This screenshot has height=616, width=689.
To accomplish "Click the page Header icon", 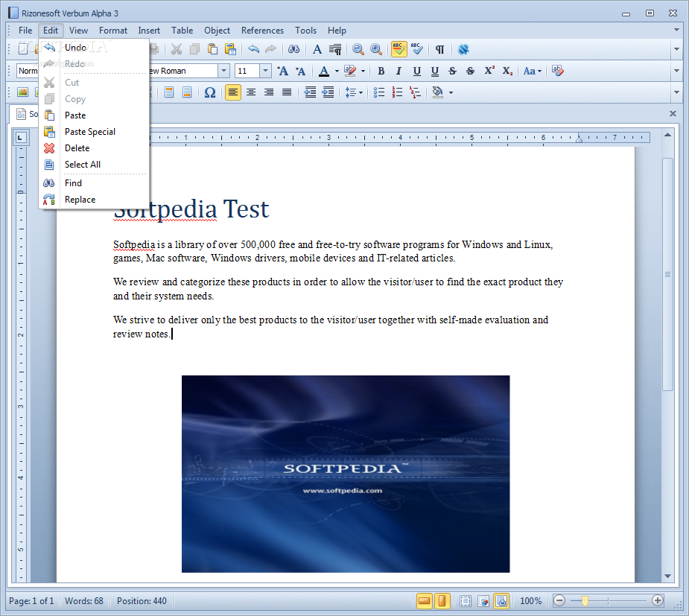I will point(169,92).
